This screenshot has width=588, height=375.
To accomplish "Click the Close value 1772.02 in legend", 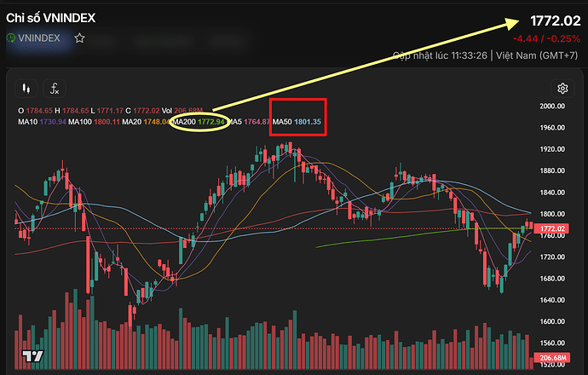I will point(147,111).
